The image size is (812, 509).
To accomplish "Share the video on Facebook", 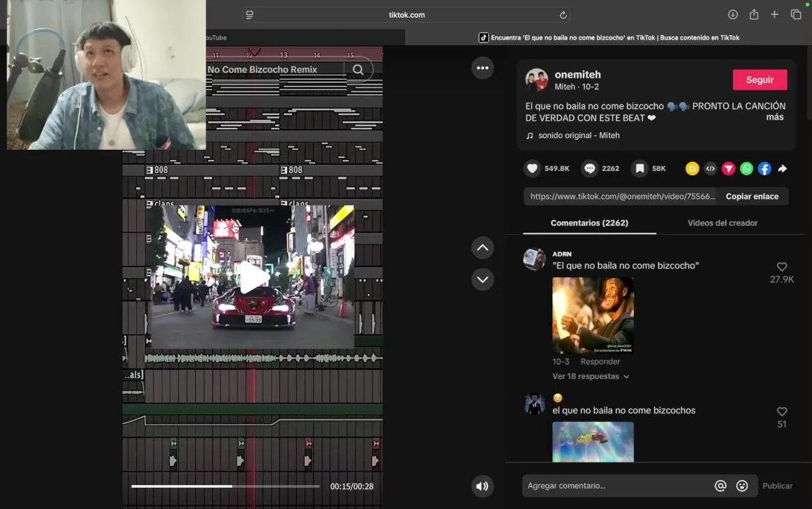I will [x=765, y=168].
